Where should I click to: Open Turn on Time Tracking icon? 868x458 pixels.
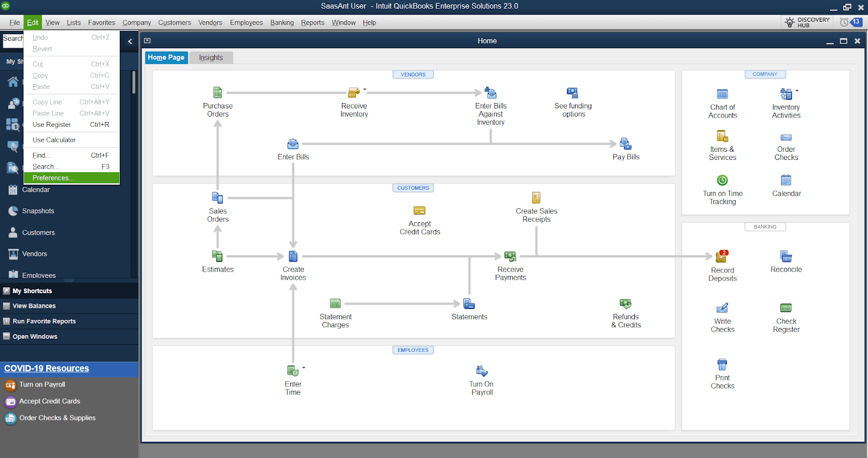[x=722, y=180]
